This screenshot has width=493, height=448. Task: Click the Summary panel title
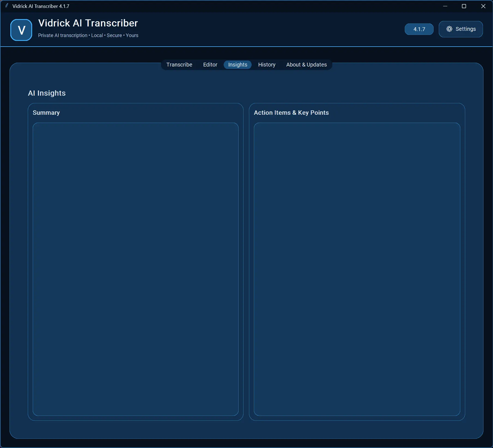coord(46,113)
